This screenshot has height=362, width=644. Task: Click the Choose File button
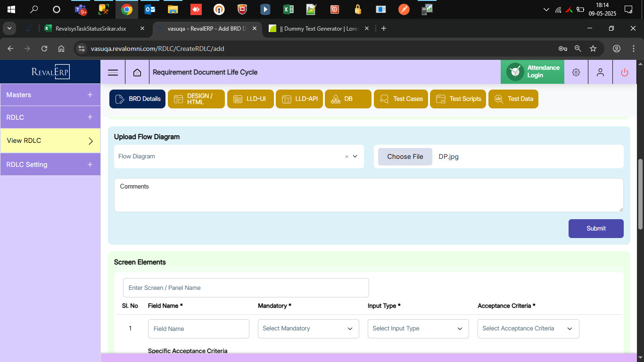click(x=405, y=156)
